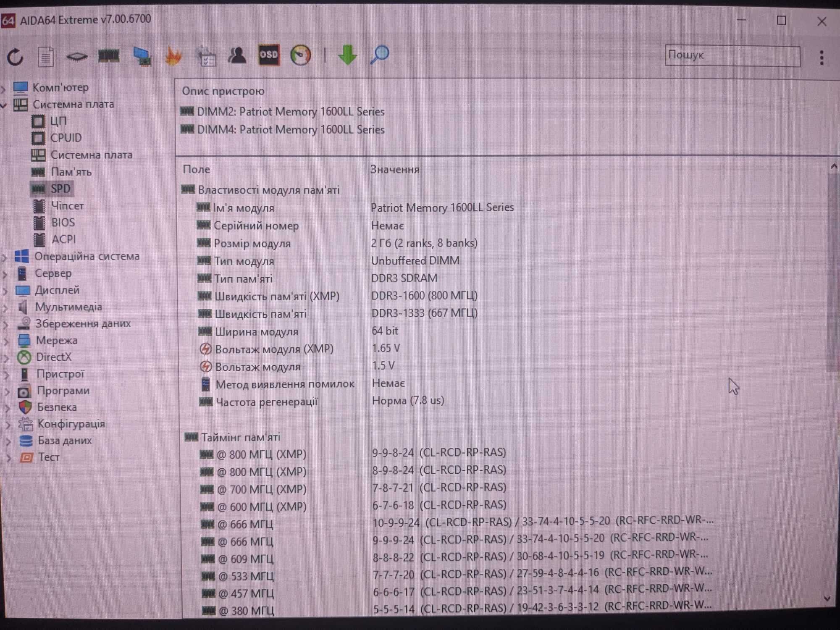Click the DDR3 SDRAM value
Image resolution: width=840 pixels, height=630 pixels.
404,278
